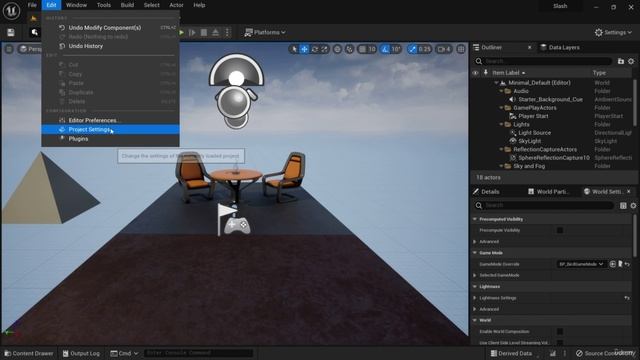Viewport: 640px width, 360px height.
Task: Close the Outliner tab
Action: (x=530, y=47)
